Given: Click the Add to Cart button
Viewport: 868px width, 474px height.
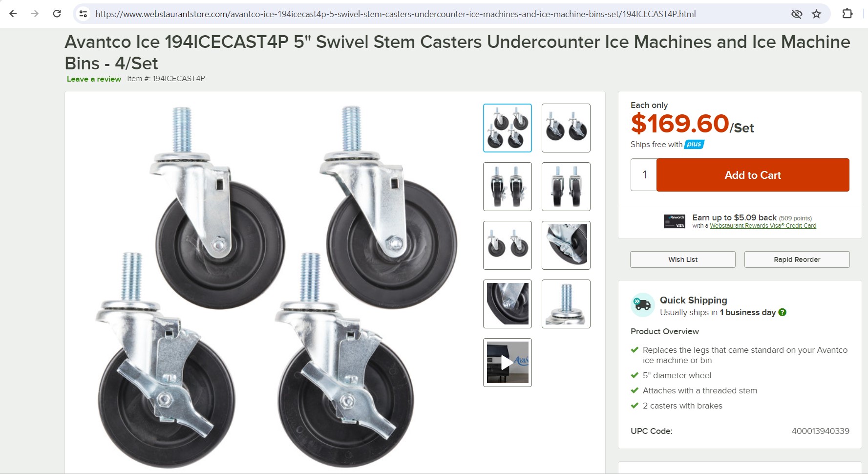Looking at the screenshot, I should 752,175.
